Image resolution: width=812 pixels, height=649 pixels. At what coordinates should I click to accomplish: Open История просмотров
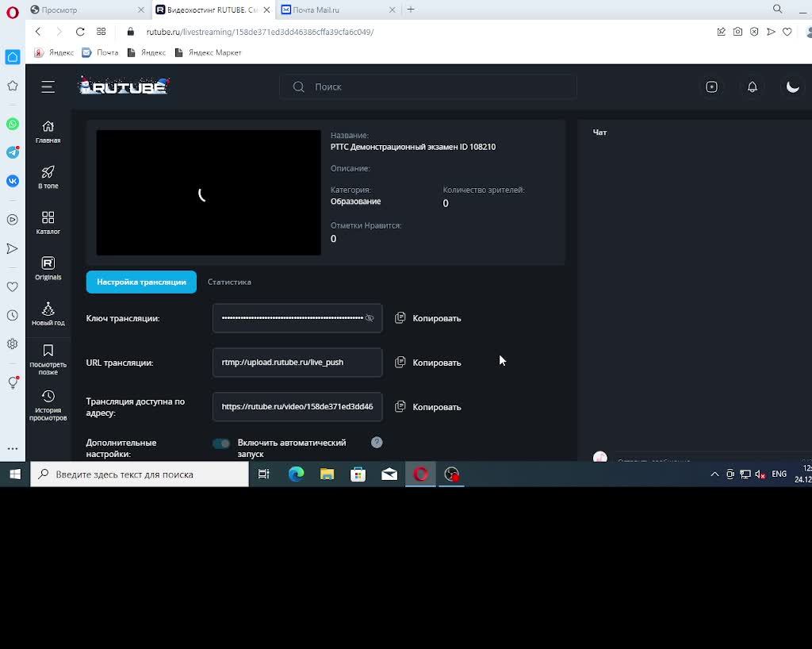(48, 405)
